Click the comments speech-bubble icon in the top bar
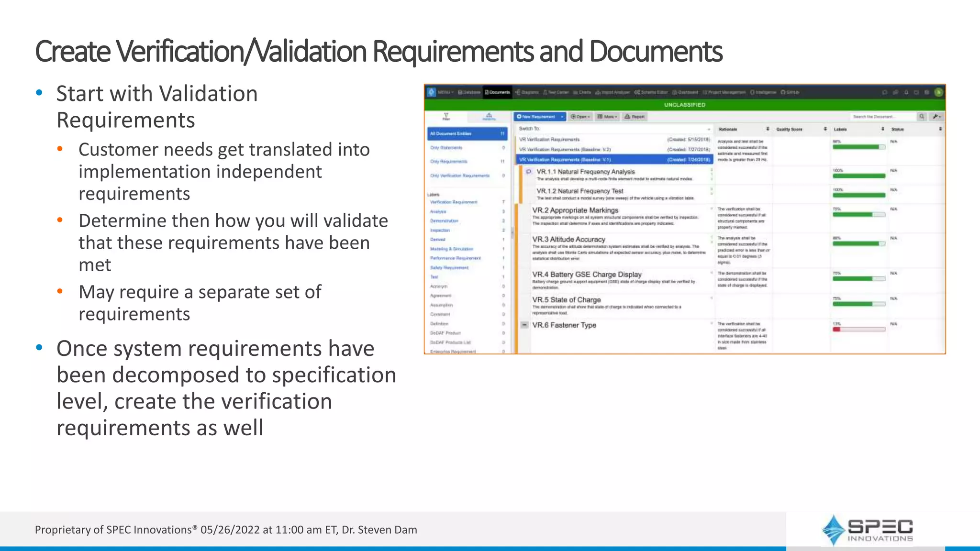 (885, 92)
